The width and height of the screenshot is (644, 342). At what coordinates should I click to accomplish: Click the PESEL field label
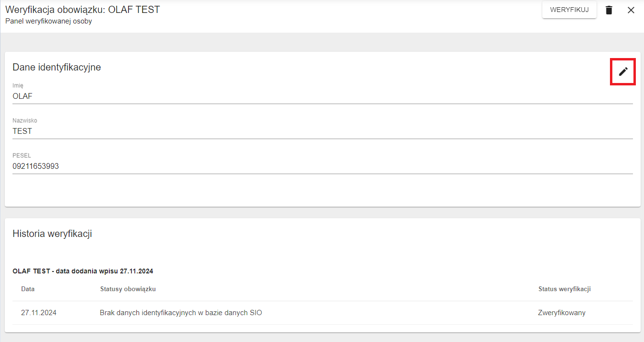(x=22, y=155)
